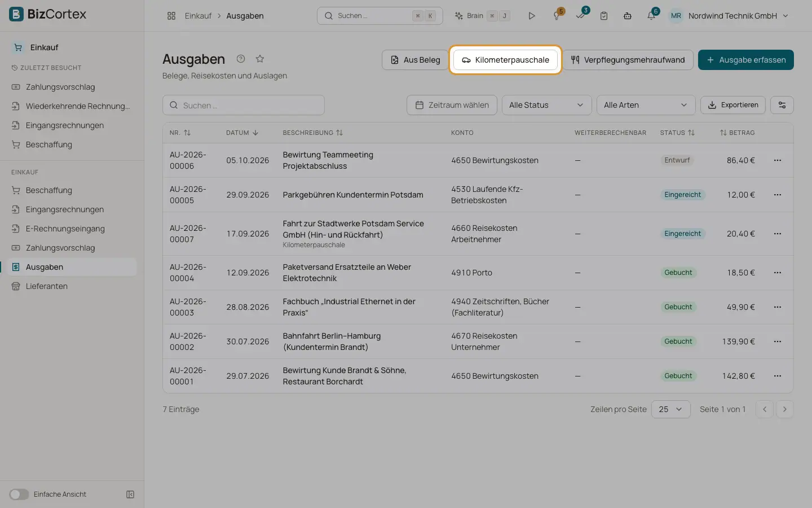The image size is (812, 508).
Task: Sort table by Status column
Action: coord(677,133)
